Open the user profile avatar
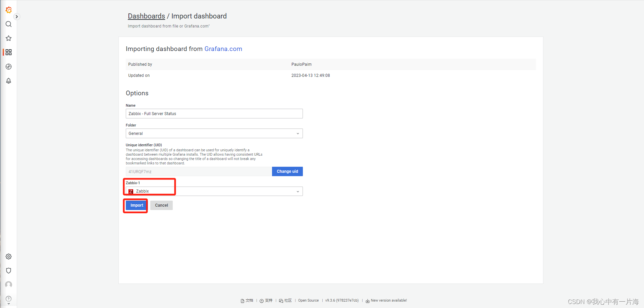Screen dimensions: 644x308 [9, 285]
